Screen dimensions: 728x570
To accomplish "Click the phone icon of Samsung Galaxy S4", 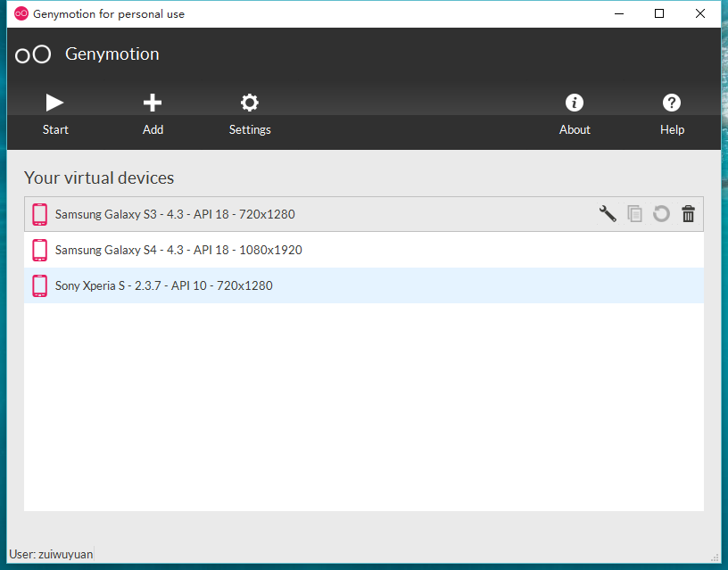I will pyautogui.click(x=40, y=250).
